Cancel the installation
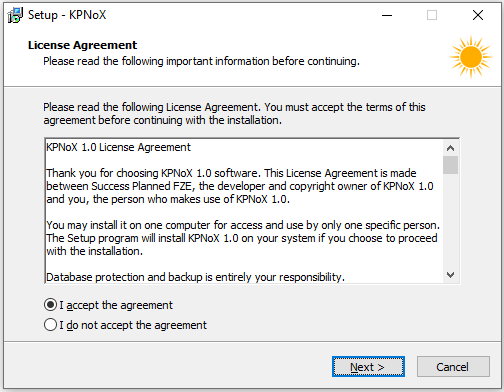Viewport: 504px width, 392px height. (x=453, y=367)
